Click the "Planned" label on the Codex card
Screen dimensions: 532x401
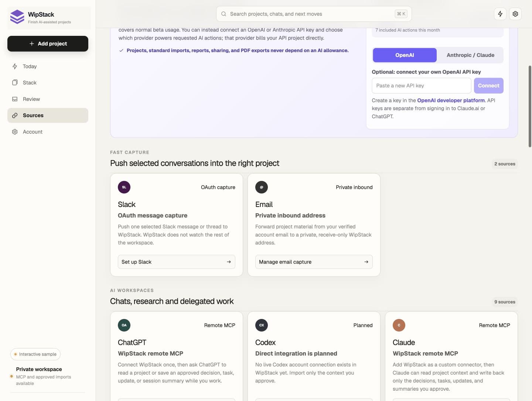pos(363,325)
